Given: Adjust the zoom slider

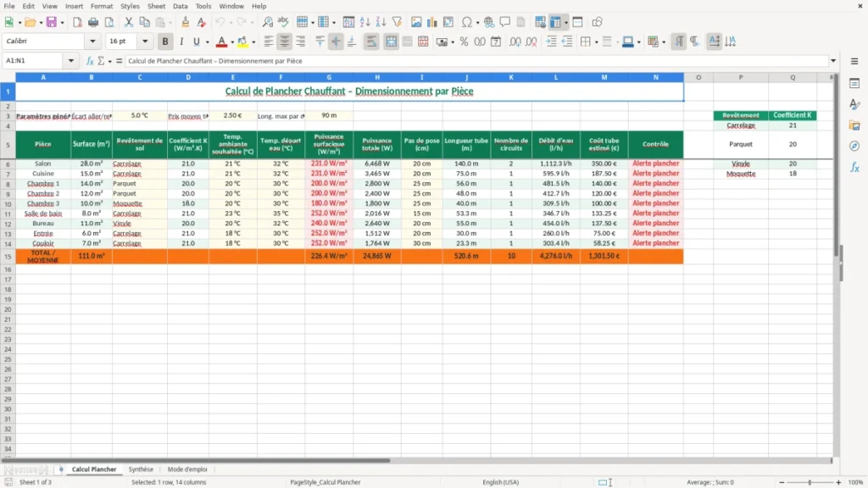Looking at the screenshot, I should pyautogui.click(x=810, y=482).
